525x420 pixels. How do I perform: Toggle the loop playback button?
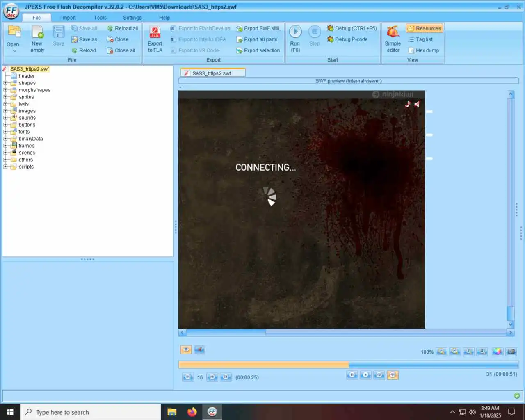(379, 375)
